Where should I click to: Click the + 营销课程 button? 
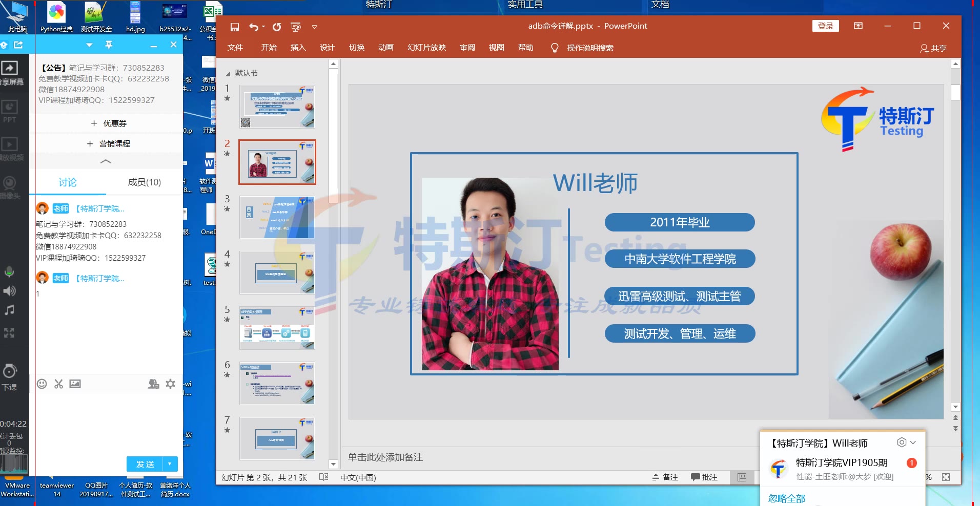pos(109,144)
